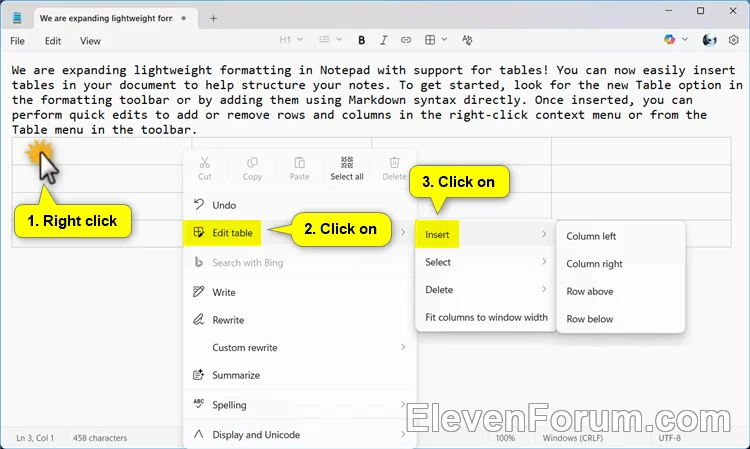Expand the Delete submenu in Edit table
Screen dimensions: 750x449
point(485,290)
